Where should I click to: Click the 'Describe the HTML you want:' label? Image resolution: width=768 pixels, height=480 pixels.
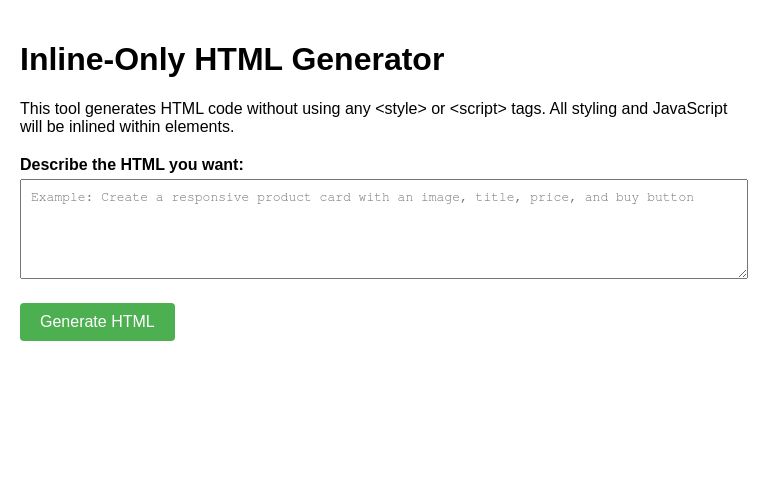[132, 165]
